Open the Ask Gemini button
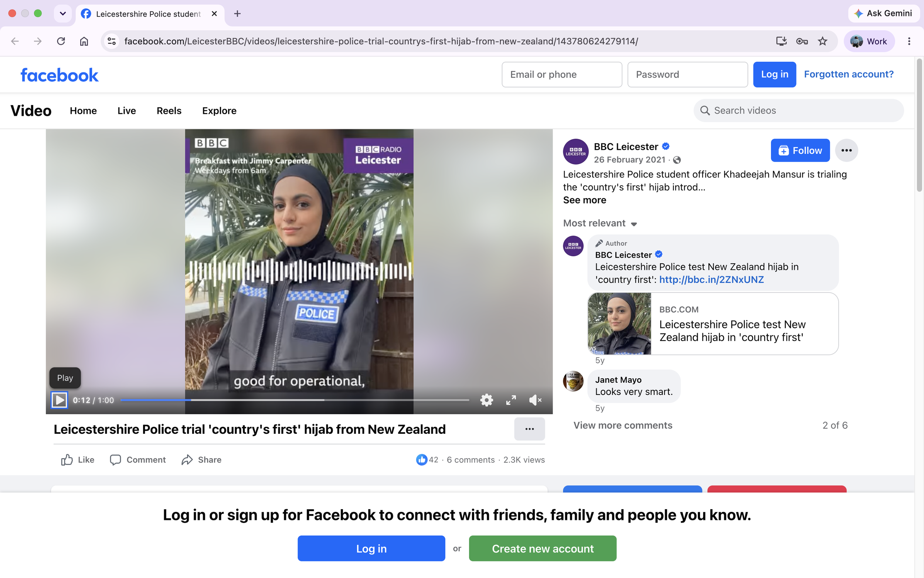924x578 pixels. coord(883,13)
